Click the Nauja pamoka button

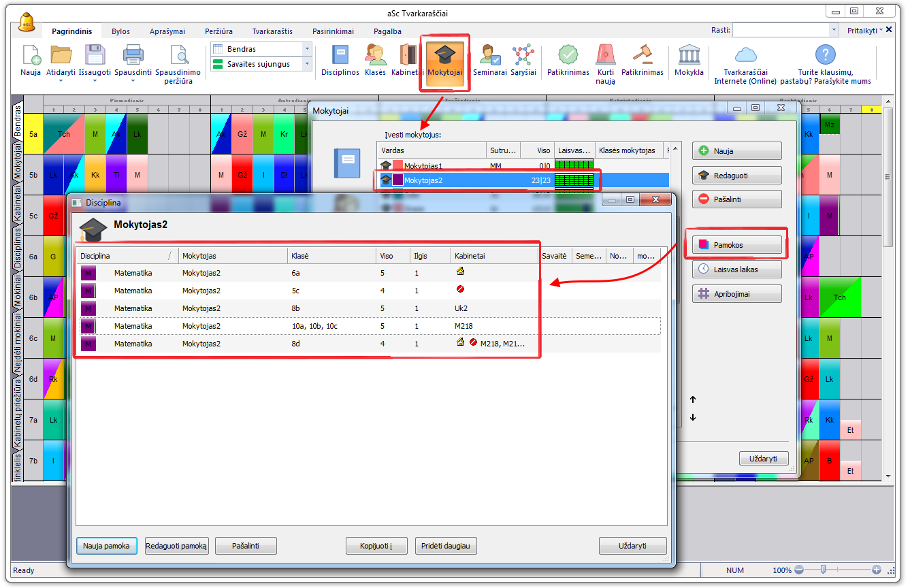(x=106, y=546)
